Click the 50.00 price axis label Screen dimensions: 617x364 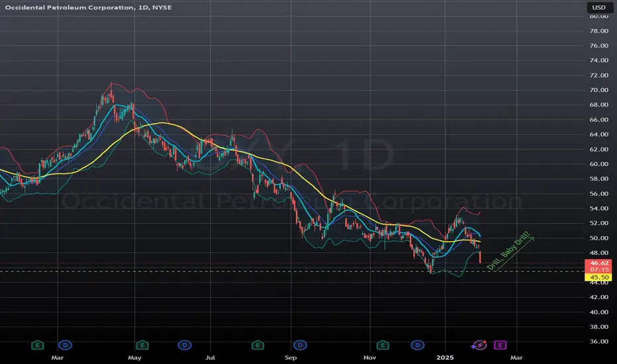click(599, 238)
